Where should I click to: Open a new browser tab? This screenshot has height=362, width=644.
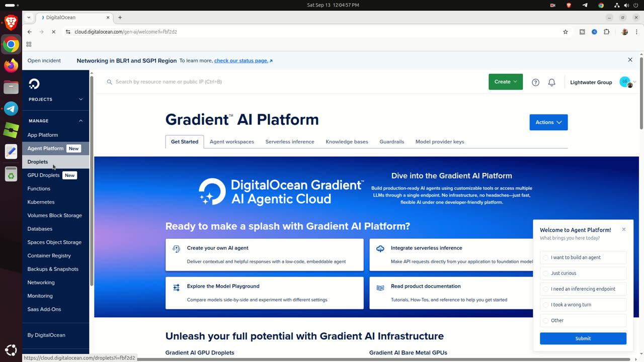point(120,17)
